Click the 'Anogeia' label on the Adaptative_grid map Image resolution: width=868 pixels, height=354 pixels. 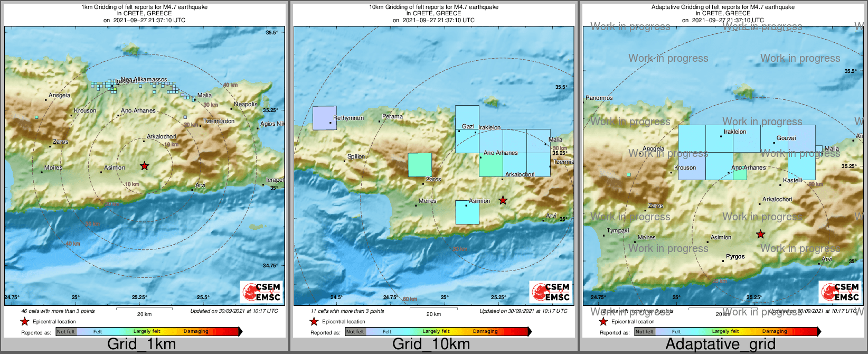pos(654,149)
